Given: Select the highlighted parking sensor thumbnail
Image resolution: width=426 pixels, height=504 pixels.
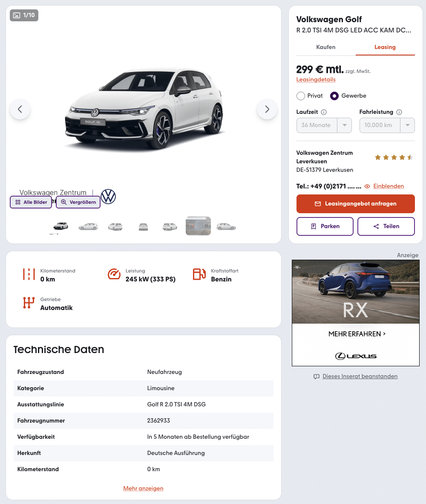Looking at the screenshot, I should pos(198,226).
